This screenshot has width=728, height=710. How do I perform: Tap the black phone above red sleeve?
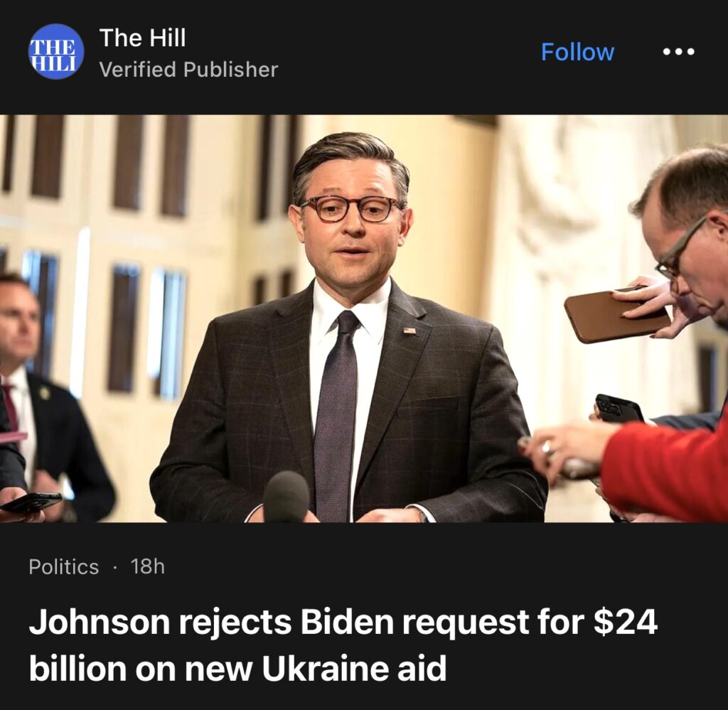619,409
